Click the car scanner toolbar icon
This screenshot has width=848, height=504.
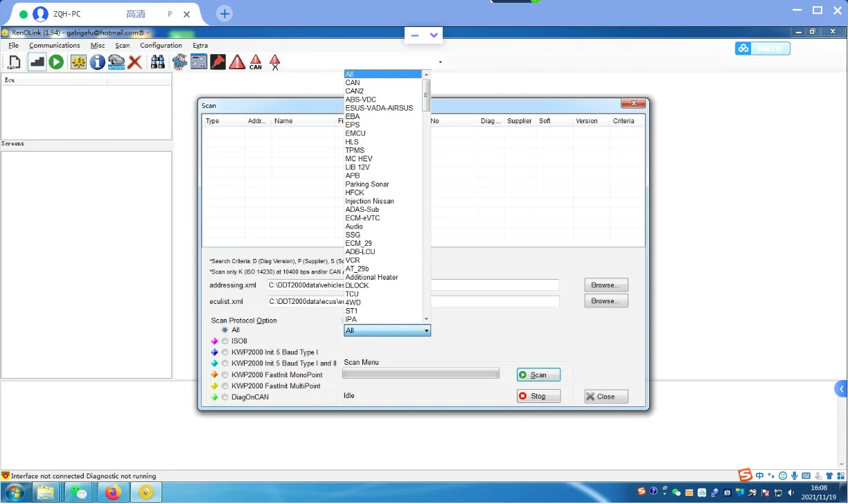(116, 62)
